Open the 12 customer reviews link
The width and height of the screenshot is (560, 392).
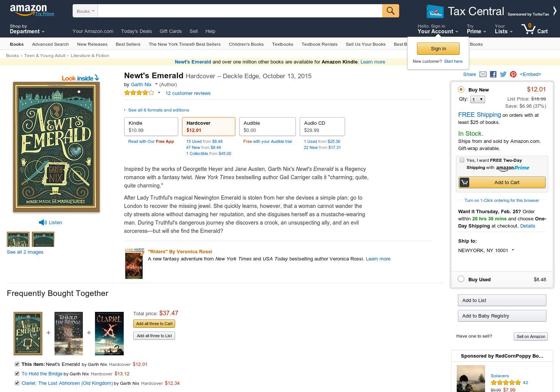click(188, 93)
